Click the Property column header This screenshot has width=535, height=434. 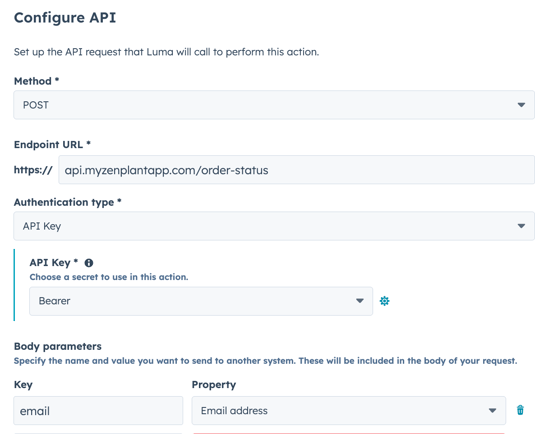coord(214,385)
